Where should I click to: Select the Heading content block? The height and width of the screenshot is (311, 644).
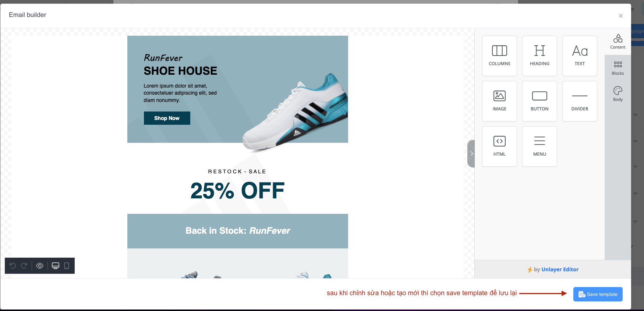[539, 56]
